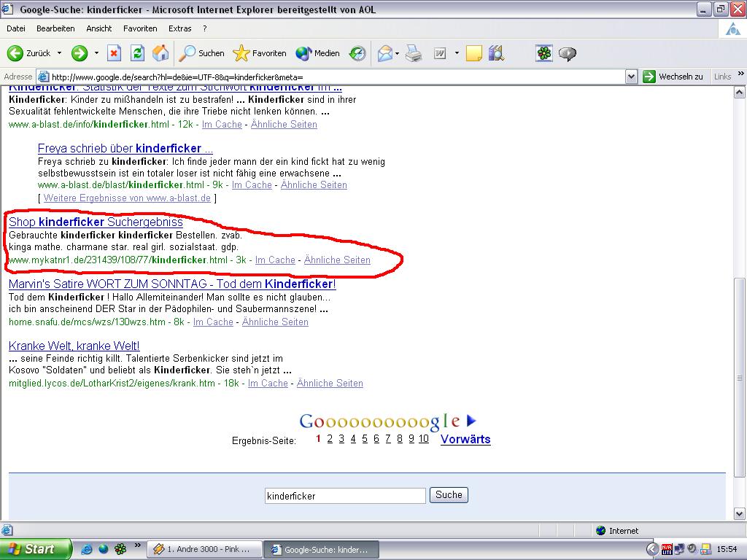The width and height of the screenshot is (747, 560).
Task: Click the Suche button below the results
Action: 449,495
